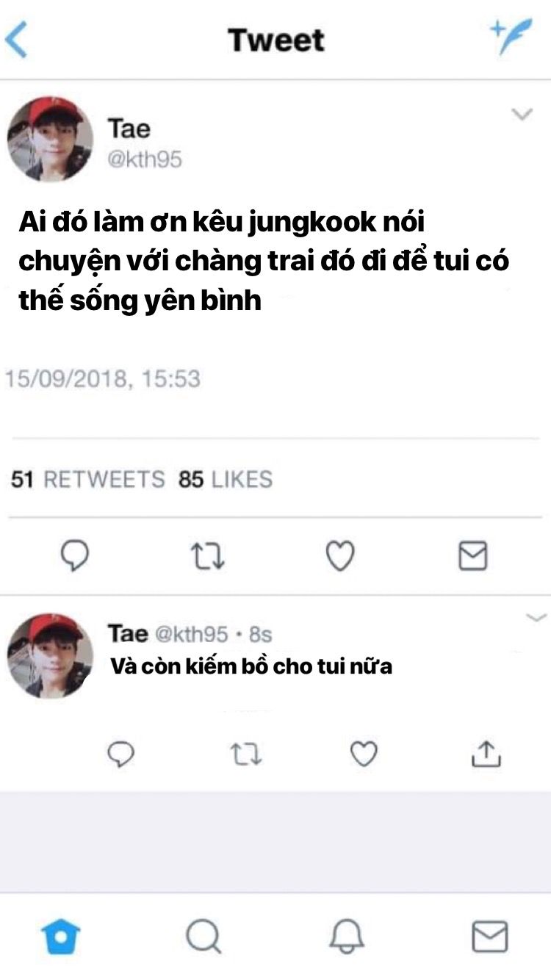Open the Notifications bell tab
This screenshot has width=551, height=980.
click(x=347, y=937)
